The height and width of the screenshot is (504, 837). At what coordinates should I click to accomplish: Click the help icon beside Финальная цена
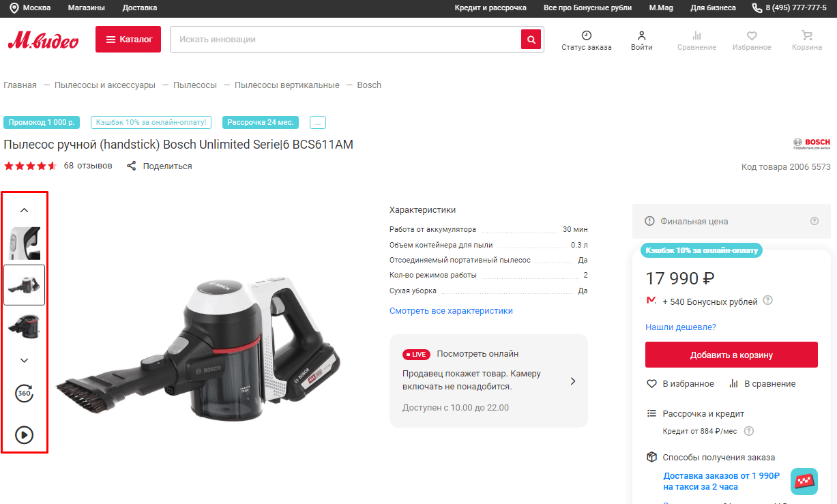(x=814, y=221)
